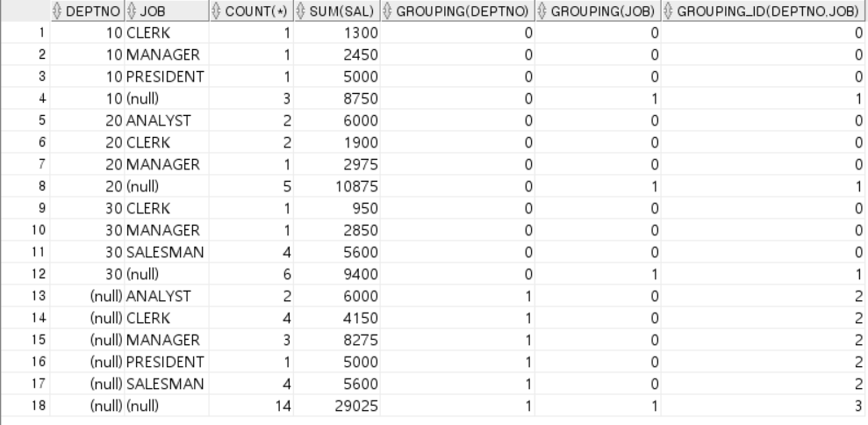This screenshot has height=425, width=868.
Task: Click sort icon in COUNT(*) header
Action: [x=217, y=11]
